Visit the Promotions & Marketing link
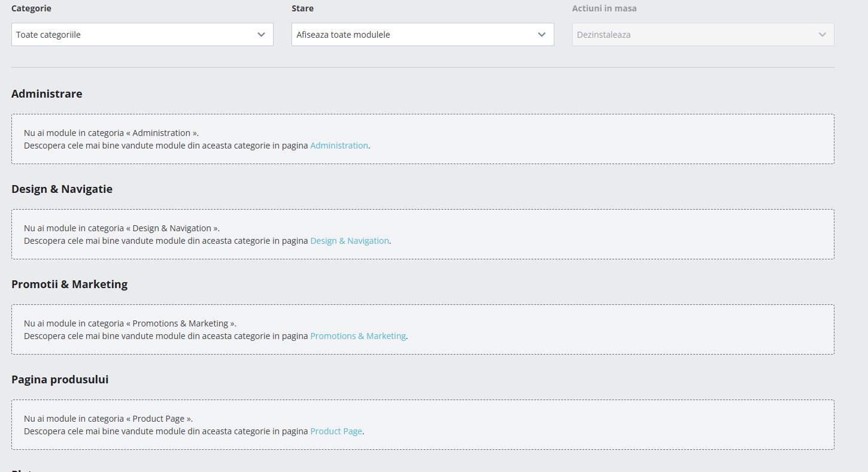The height and width of the screenshot is (472, 868). pyautogui.click(x=358, y=336)
